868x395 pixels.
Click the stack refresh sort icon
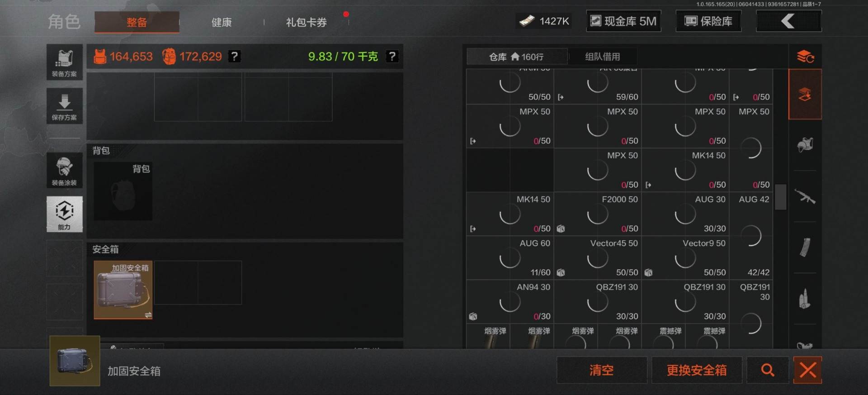click(805, 57)
